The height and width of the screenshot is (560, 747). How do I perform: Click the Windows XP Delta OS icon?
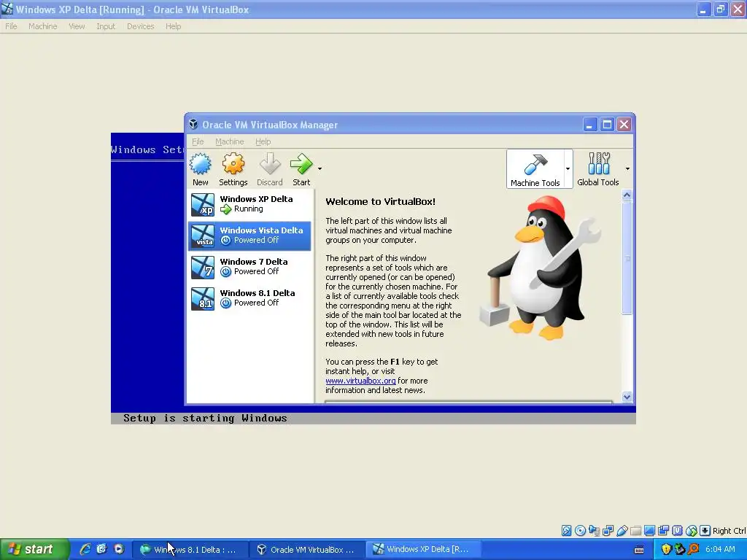pyautogui.click(x=203, y=205)
